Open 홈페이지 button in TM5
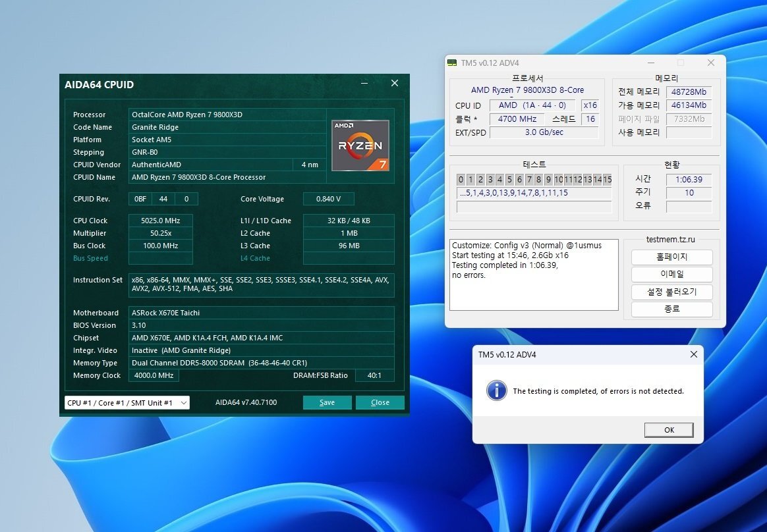 (x=671, y=257)
